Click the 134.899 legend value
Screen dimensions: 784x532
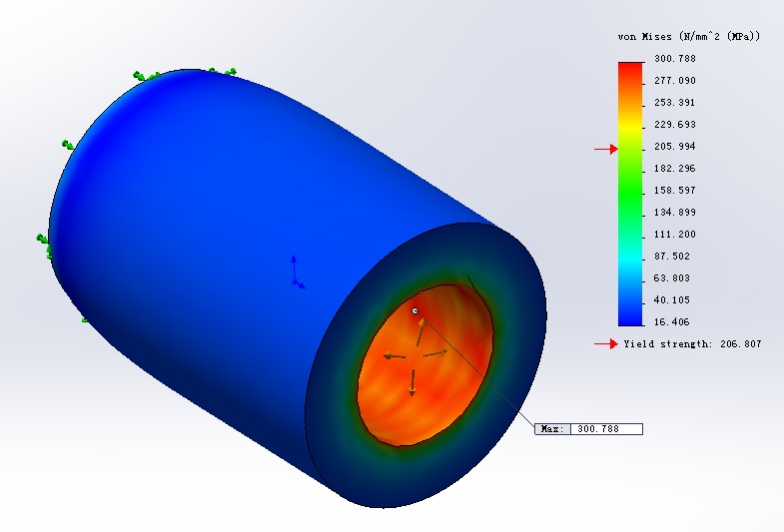[675, 213]
